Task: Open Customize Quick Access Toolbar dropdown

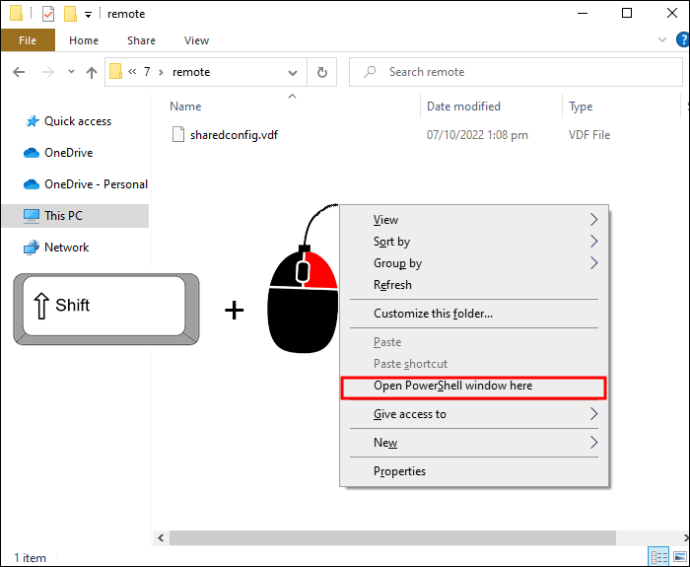Action: [88, 15]
